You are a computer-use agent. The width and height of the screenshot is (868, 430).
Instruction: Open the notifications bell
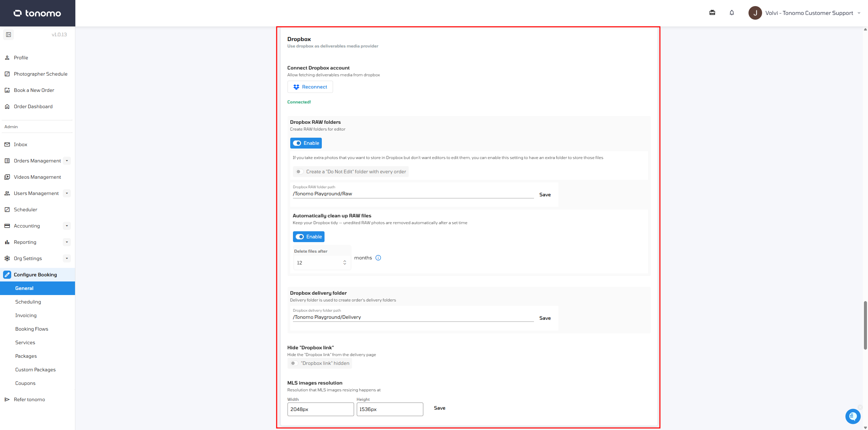[732, 13]
